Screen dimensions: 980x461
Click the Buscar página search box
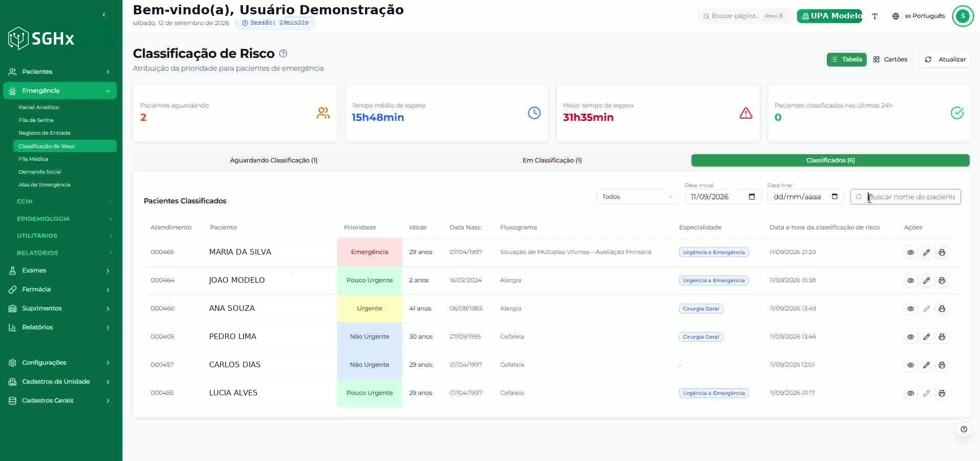pos(744,16)
